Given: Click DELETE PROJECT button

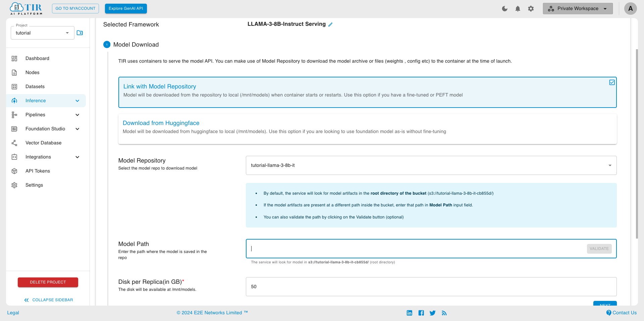Looking at the screenshot, I should pyautogui.click(x=48, y=282).
